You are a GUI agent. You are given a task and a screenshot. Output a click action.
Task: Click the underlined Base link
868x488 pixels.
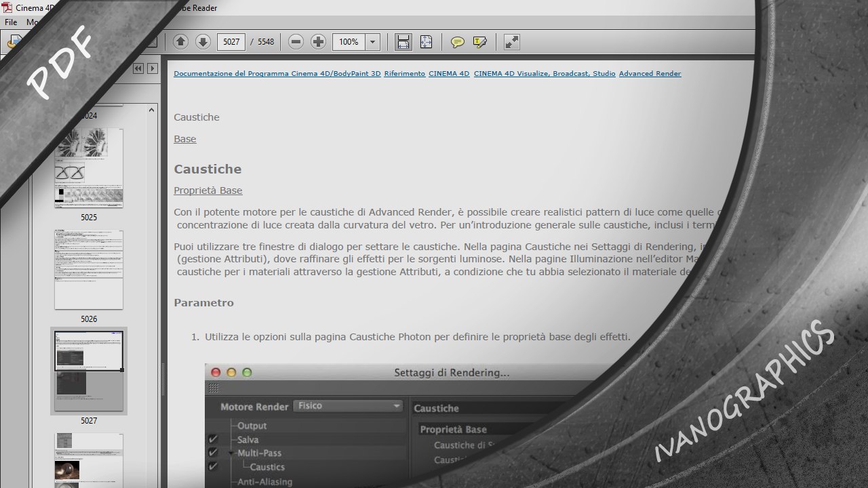point(185,139)
